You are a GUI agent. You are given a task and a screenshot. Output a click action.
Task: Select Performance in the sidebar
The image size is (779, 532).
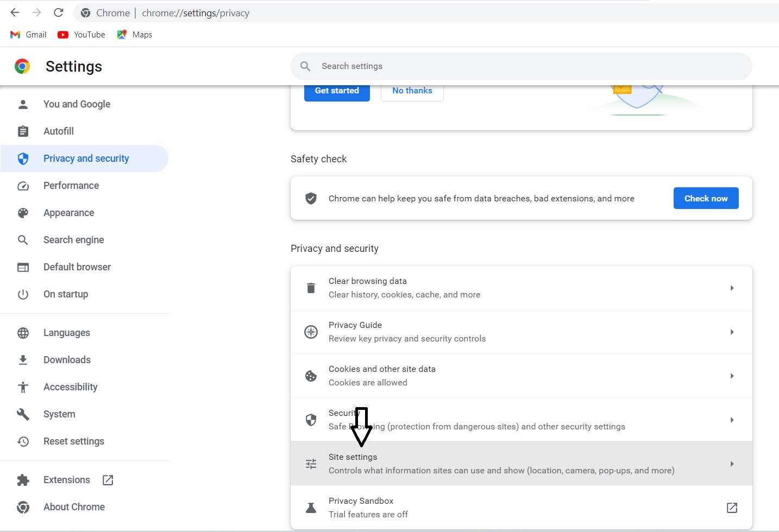pos(71,186)
